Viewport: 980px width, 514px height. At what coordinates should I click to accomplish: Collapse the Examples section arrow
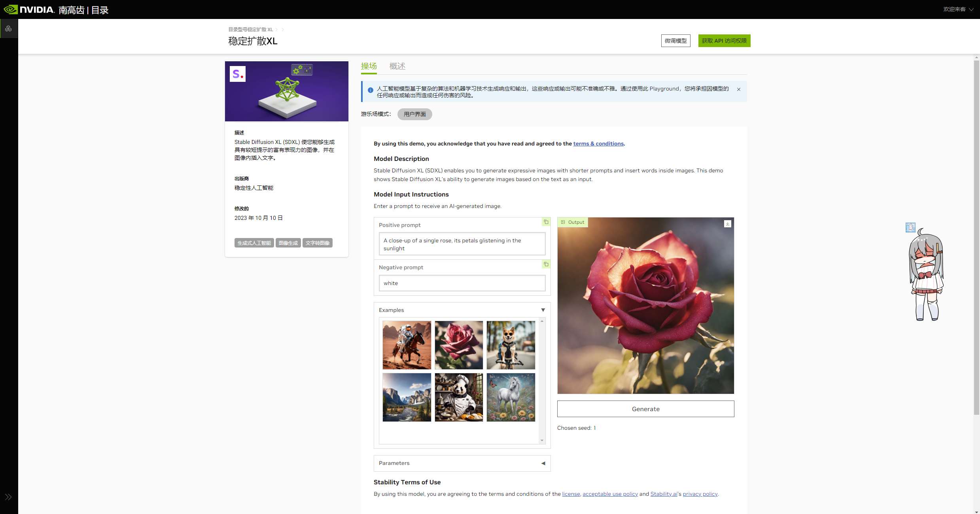[x=543, y=310]
